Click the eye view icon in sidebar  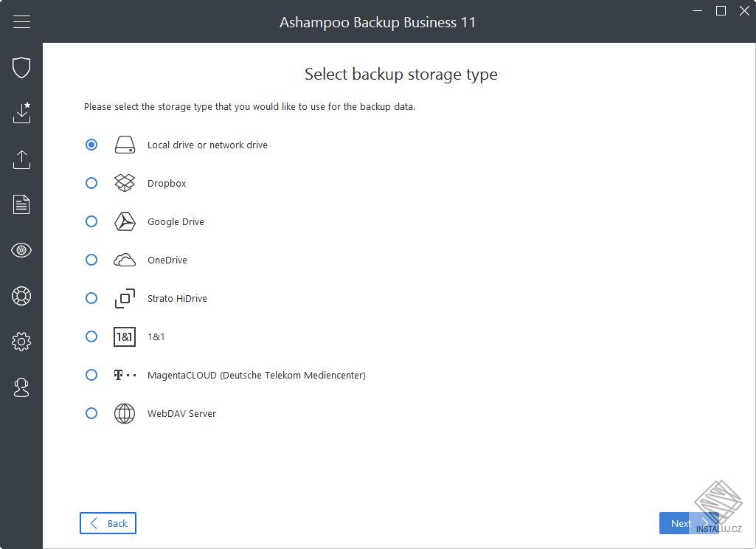click(21, 250)
